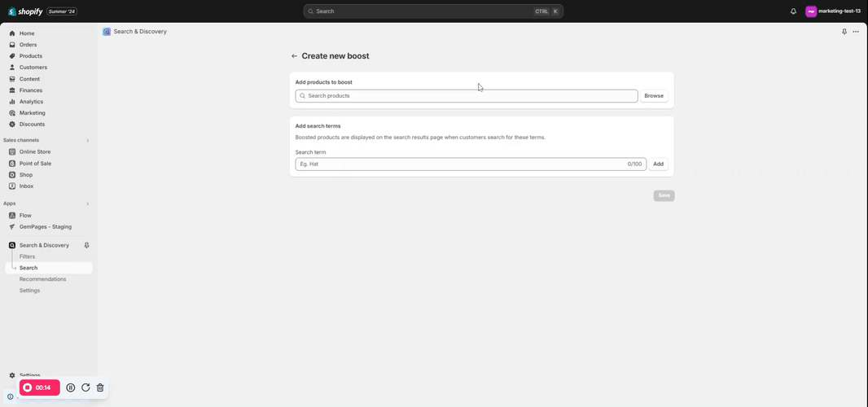Delete the recording with trash icon
Image resolution: width=868 pixels, height=407 pixels.
[100, 387]
